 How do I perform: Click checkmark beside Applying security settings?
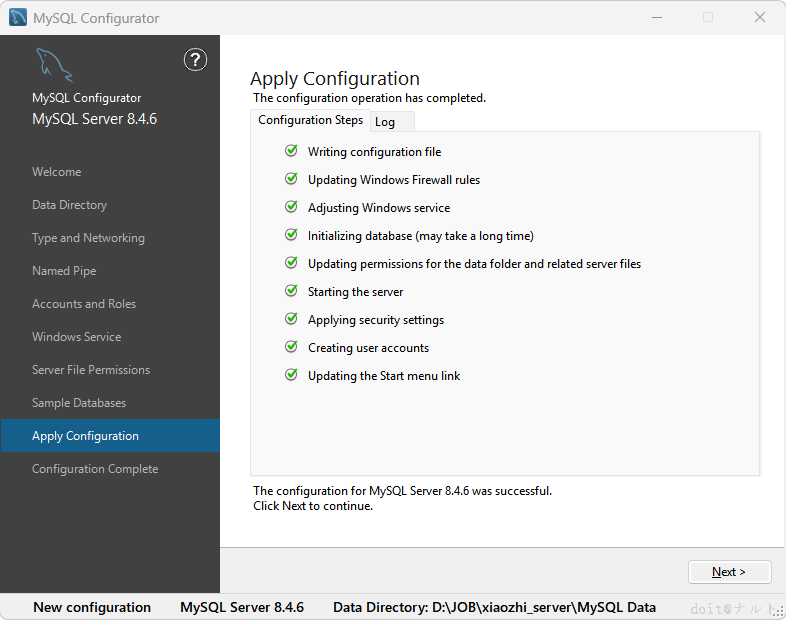291,319
